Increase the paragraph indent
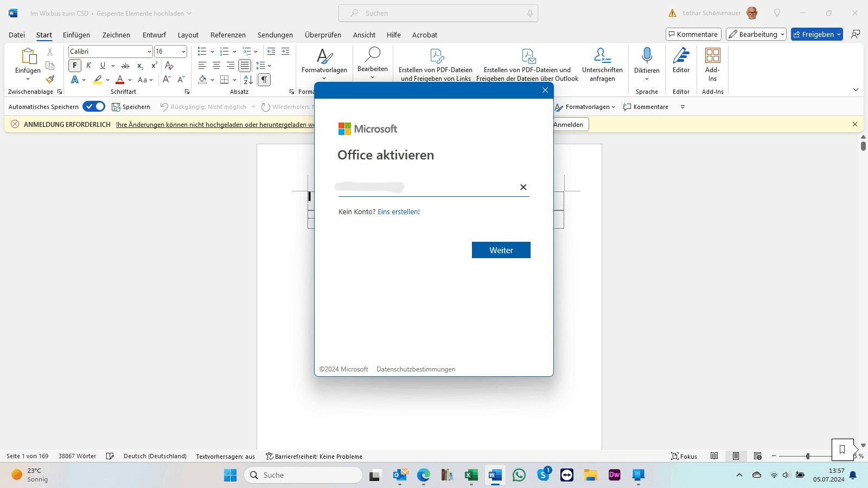Viewport: 868px width, 488px height. click(285, 52)
